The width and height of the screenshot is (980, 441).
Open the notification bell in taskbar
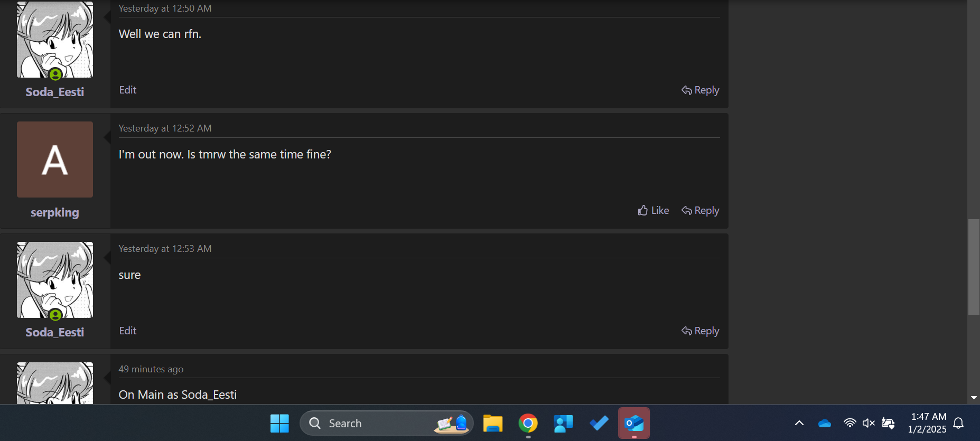pos(958,423)
